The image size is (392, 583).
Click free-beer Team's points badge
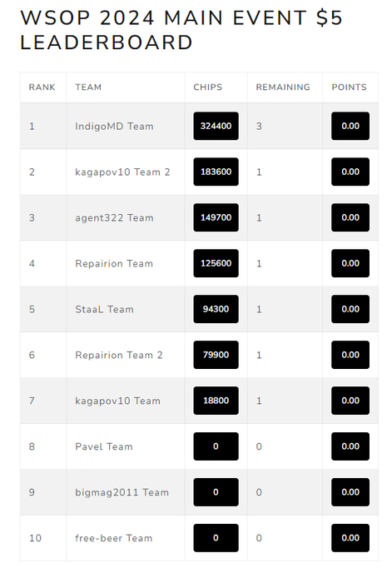[350, 538]
